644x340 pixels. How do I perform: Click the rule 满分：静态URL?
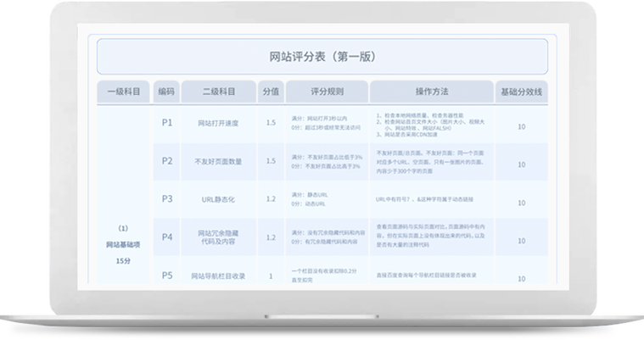pyautogui.click(x=310, y=195)
